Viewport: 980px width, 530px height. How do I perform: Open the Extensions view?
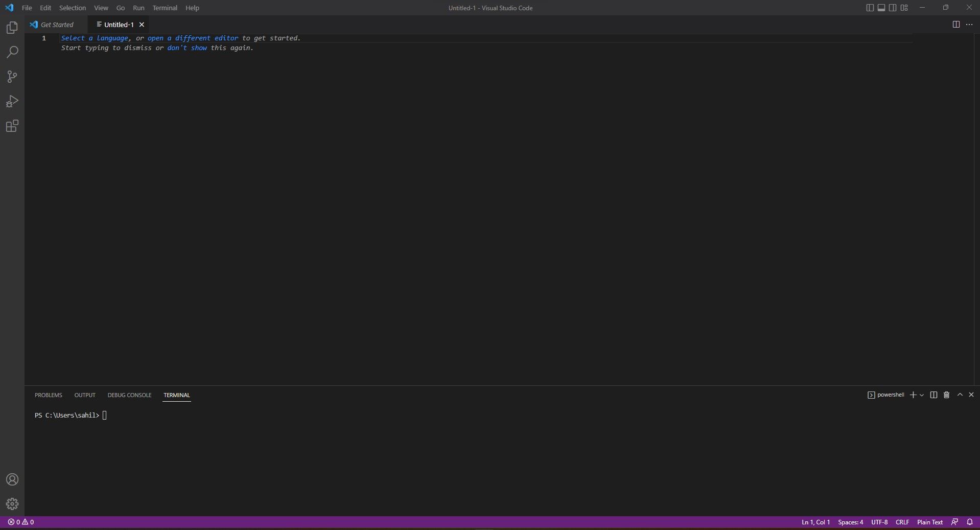(12, 126)
